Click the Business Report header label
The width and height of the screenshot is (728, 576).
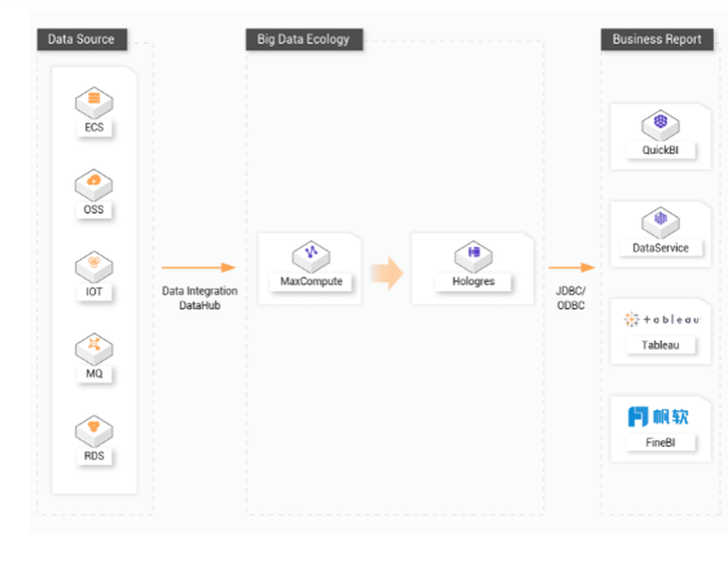(x=657, y=39)
